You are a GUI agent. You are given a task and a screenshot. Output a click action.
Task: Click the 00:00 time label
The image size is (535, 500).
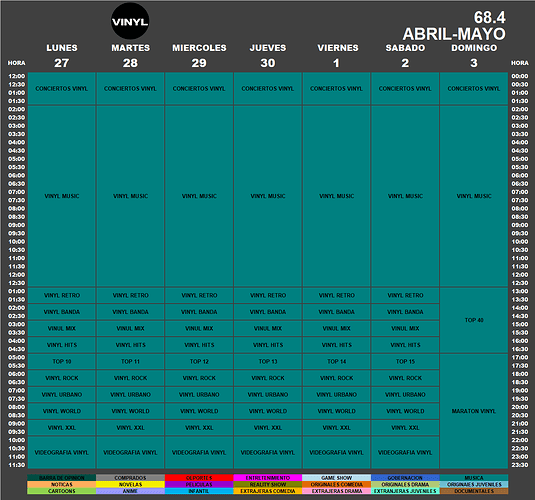pos(520,76)
